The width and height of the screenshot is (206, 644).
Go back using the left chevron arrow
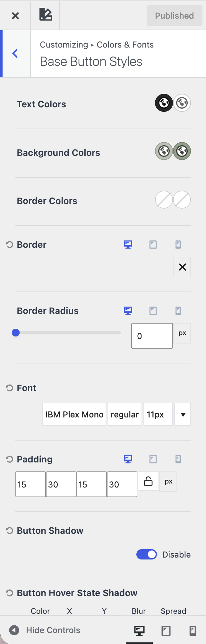[x=15, y=53]
